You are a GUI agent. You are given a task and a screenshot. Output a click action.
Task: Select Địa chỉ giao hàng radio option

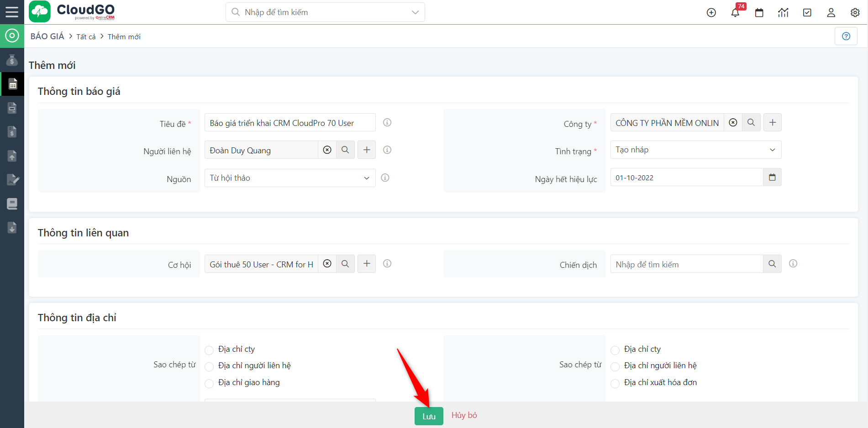click(x=209, y=383)
